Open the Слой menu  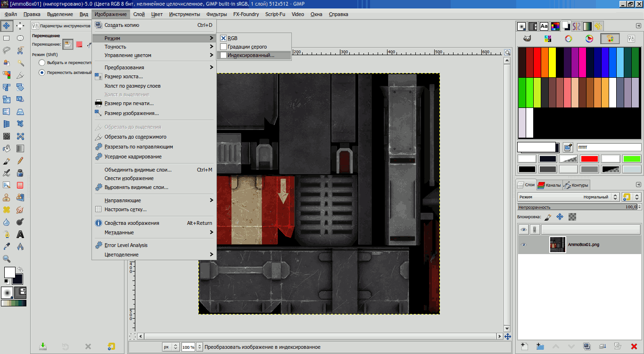[x=139, y=14]
